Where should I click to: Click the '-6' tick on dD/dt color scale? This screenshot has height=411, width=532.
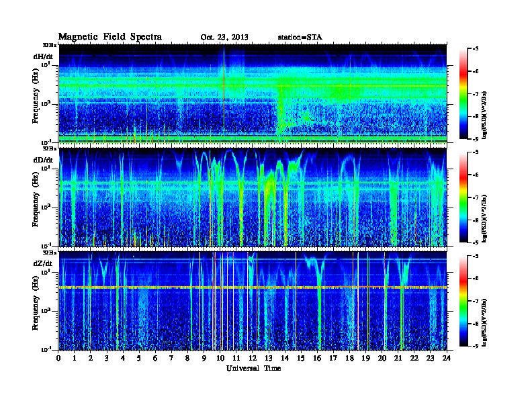(x=476, y=175)
